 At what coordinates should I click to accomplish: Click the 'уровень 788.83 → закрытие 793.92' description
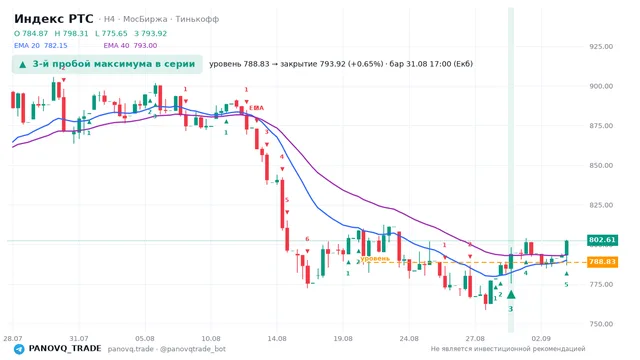tap(341, 64)
